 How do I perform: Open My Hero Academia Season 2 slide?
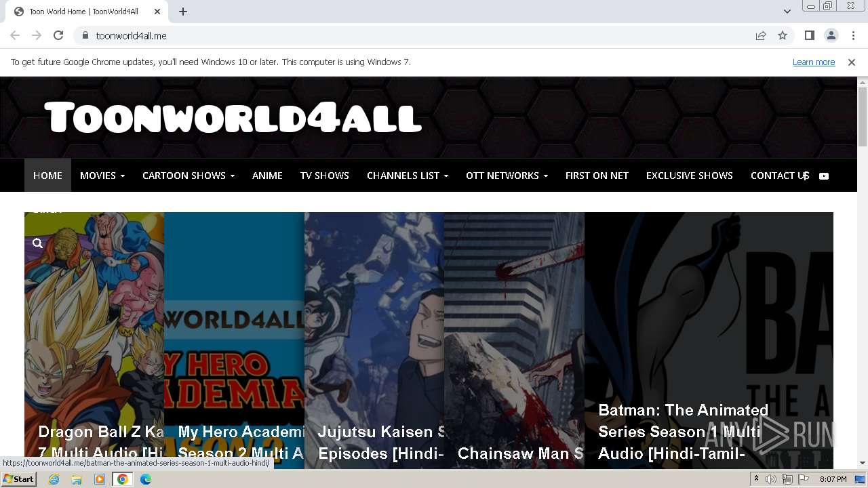(x=234, y=340)
